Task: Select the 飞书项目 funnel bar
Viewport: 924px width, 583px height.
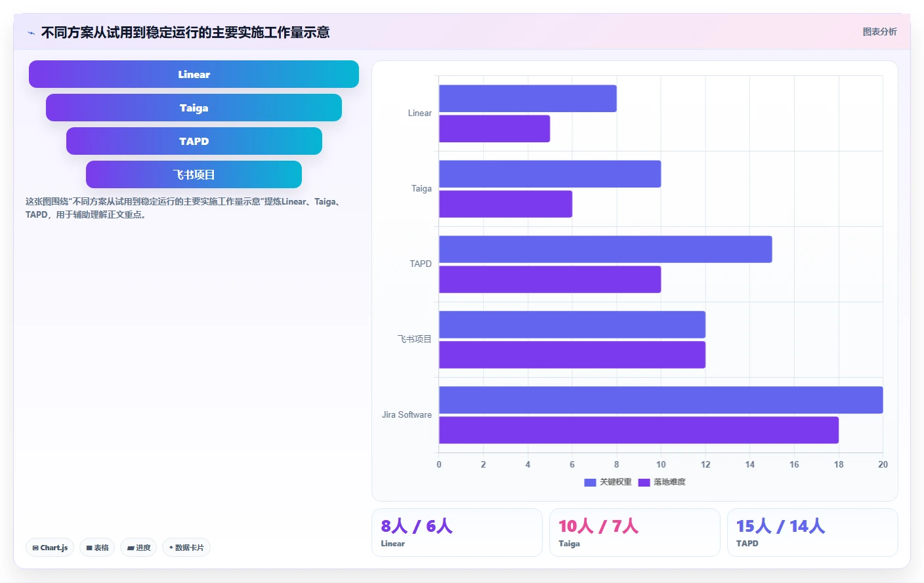Action: click(194, 174)
